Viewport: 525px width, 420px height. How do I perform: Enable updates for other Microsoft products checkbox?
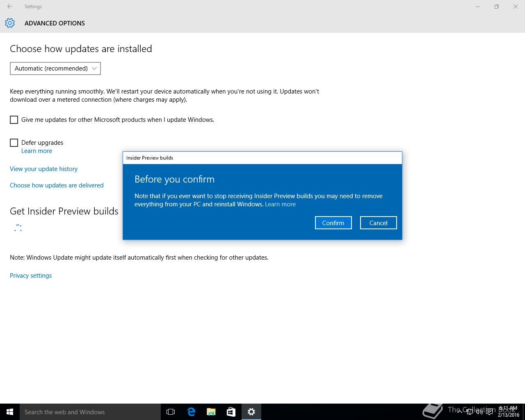[x=14, y=120]
